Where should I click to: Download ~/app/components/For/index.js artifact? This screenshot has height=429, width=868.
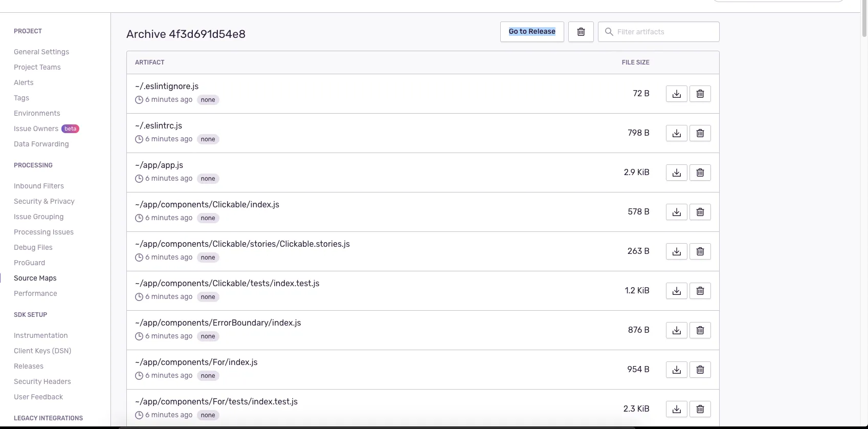pos(677,370)
